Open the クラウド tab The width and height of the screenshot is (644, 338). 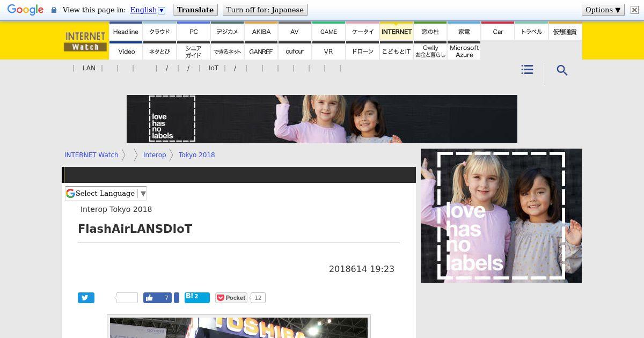pos(159,31)
